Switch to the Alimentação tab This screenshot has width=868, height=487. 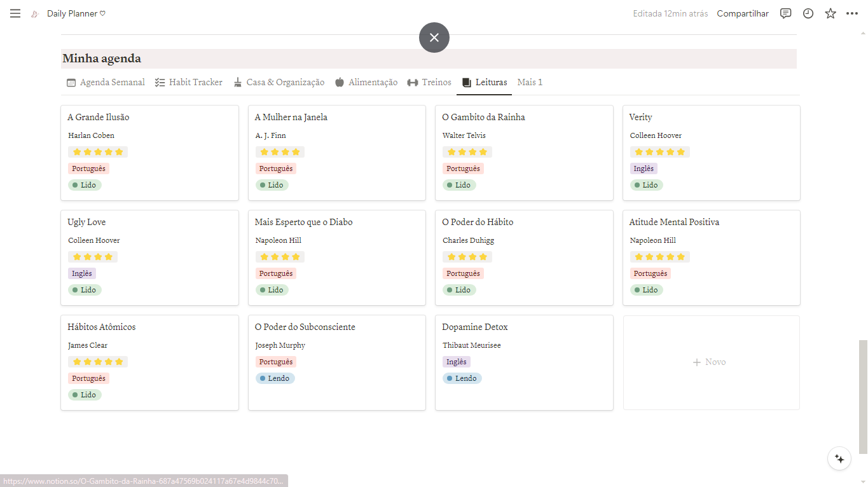click(x=366, y=83)
